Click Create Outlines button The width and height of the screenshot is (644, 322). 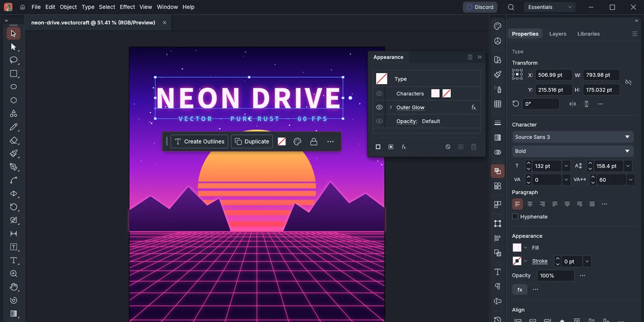click(199, 142)
